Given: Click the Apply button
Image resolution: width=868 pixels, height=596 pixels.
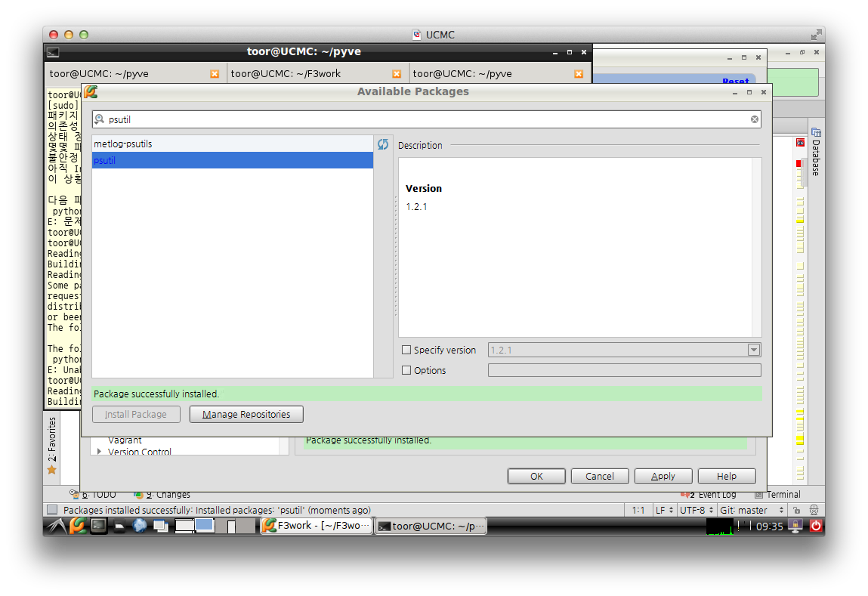Looking at the screenshot, I should (663, 476).
